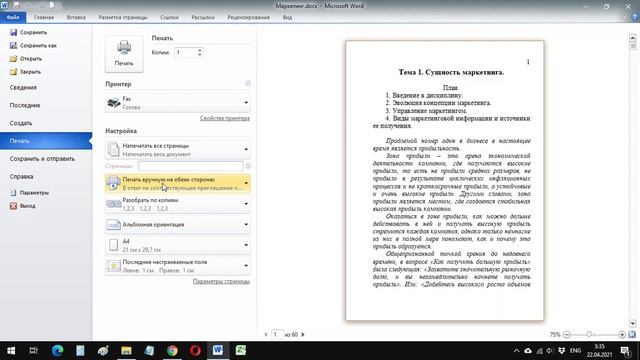This screenshot has width=640, height=360.
Task: Open the notification center icon
Action: 625,351
